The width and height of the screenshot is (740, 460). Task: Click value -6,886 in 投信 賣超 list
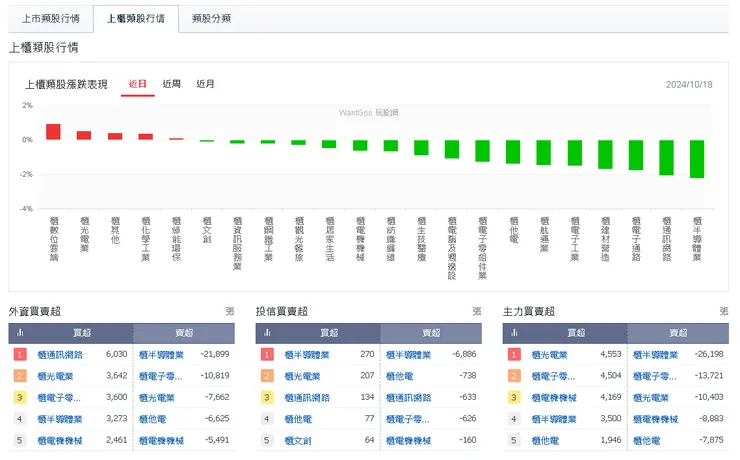click(464, 354)
